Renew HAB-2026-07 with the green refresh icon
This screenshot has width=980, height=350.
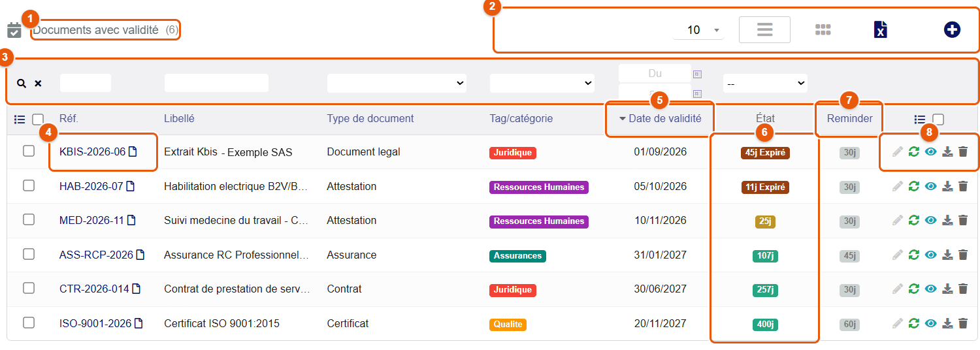(914, 186)
